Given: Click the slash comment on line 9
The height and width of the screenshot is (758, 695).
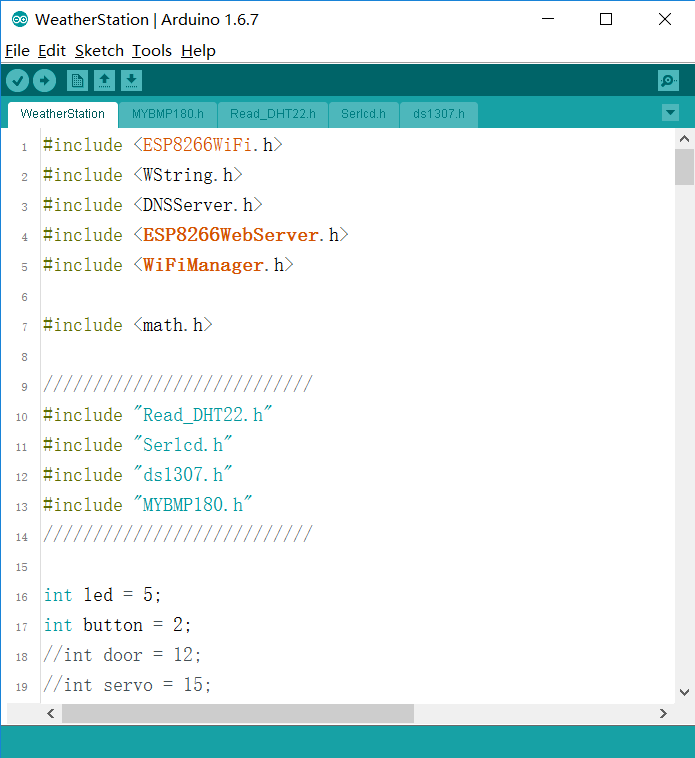Looking at the screenshot, I should coord(178,384).
